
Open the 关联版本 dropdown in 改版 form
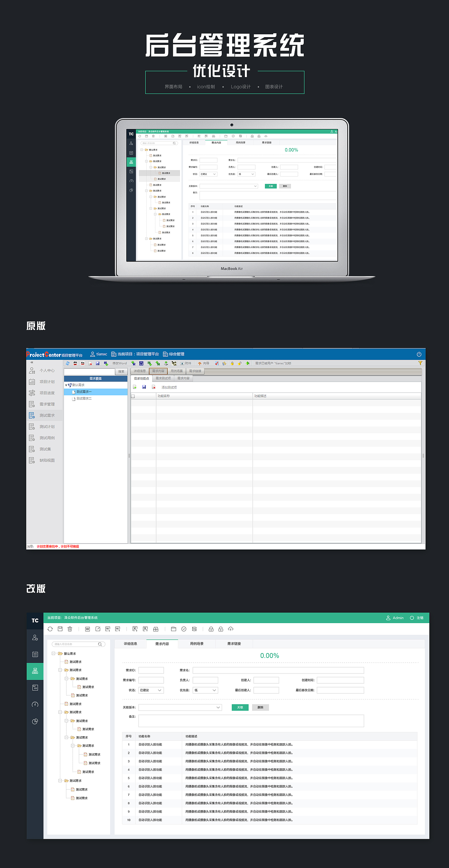[180, 707]
